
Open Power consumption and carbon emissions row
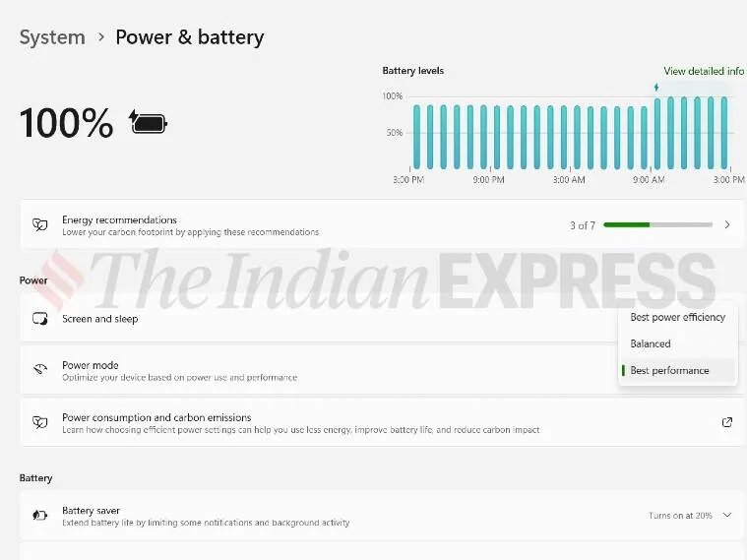point(295,422)
